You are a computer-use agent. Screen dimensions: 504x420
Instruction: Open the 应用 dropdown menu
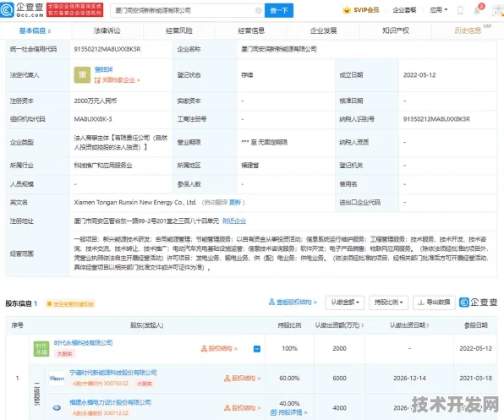coord(439,10)
